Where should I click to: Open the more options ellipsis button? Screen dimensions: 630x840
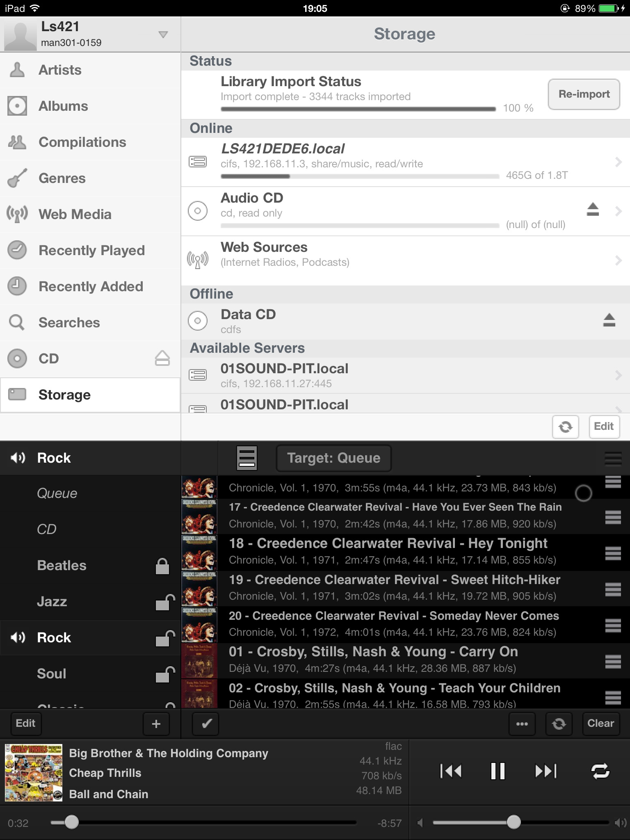(x=522, y=724)
